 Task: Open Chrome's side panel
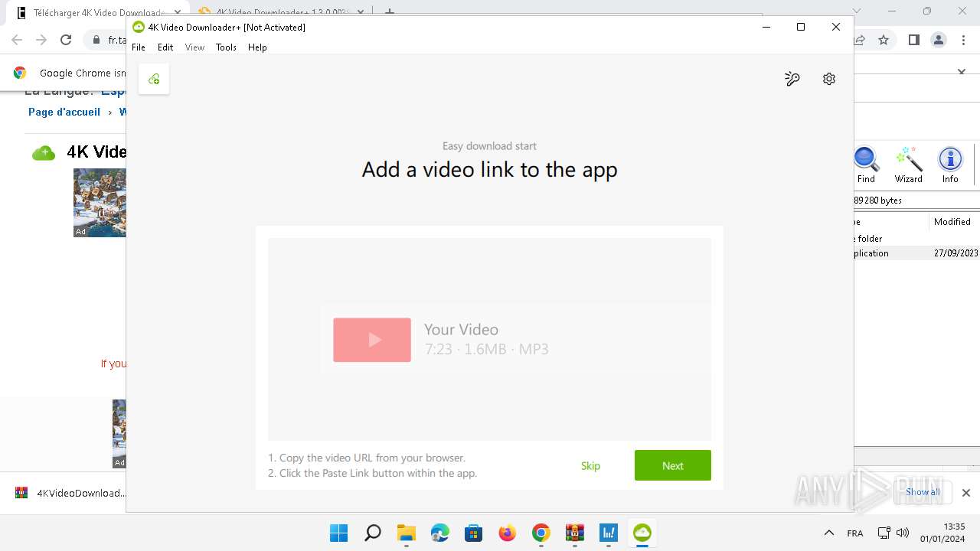(x=913, y=40)
